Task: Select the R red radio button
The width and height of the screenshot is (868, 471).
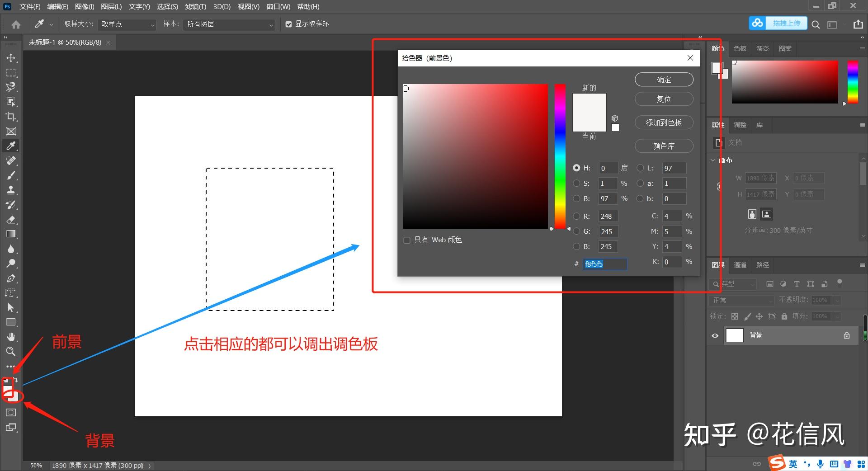Action: tap(576, 216)
